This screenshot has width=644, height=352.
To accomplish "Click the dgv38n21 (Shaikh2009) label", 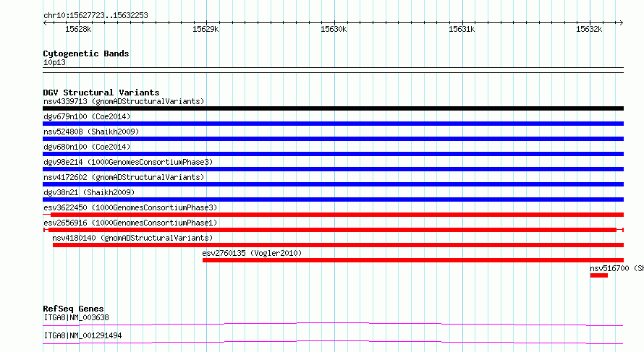I will 89,192.
